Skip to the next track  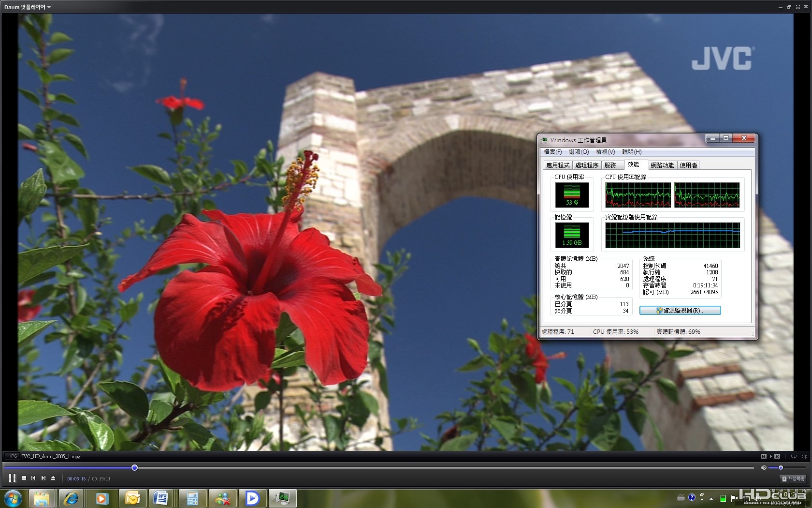[x=43, y=478]
